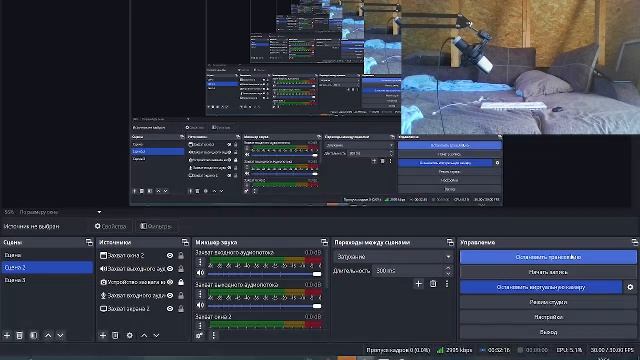Open Фильтры source filters button

pyautogui.click(x=156, y=226)
